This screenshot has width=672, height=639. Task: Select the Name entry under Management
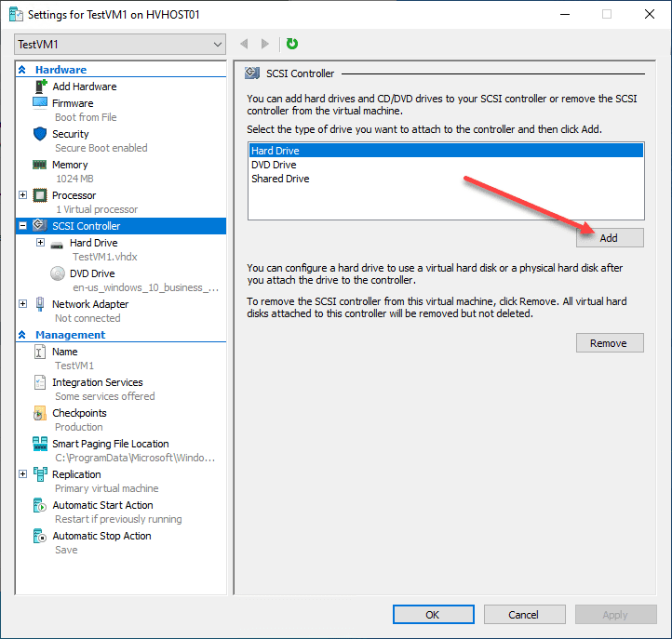point(65,352)
